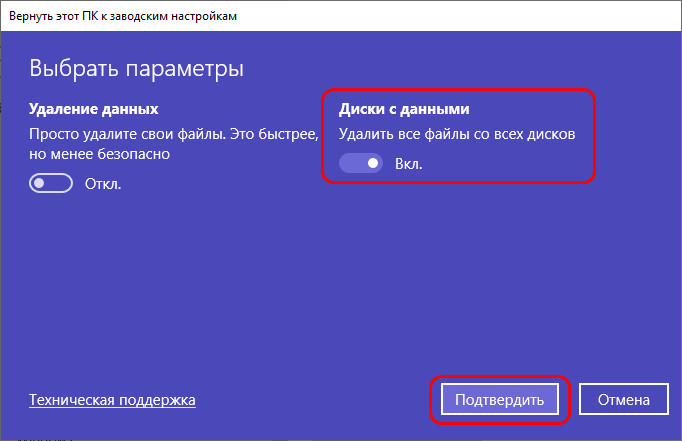The width and height of the screenshot is (682, 441).
Task: Click the word поддержка in the bottom link
Action: point(158,400)
